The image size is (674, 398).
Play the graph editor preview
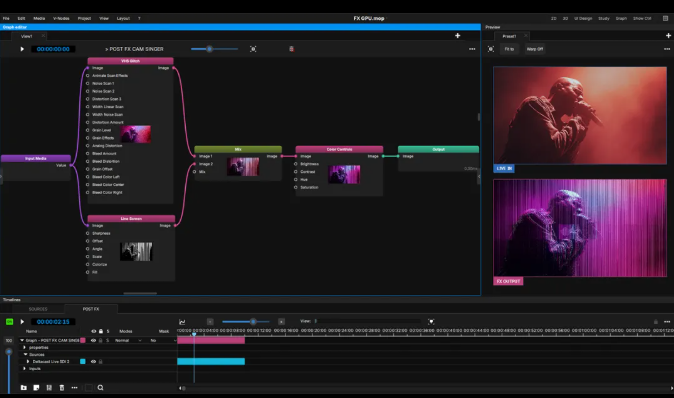tap(22, 49)
